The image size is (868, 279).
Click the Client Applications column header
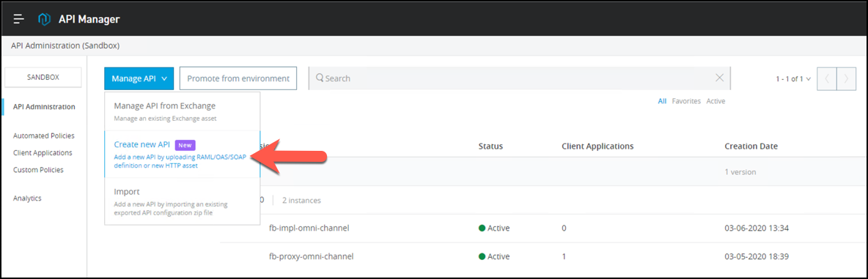coord(597,146)
